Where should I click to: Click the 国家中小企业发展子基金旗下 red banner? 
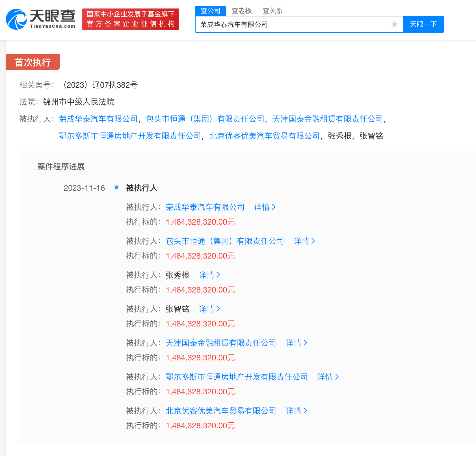pyautogui.click(x=130, y=19)
